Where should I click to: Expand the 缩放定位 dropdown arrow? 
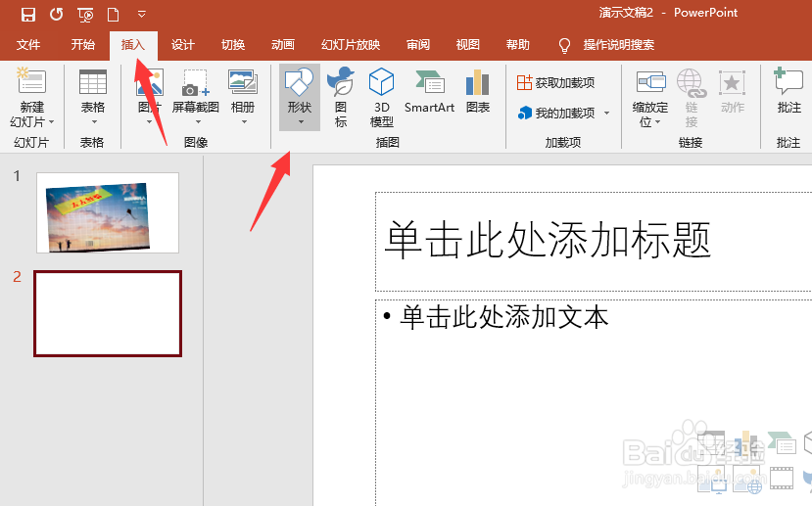pos(657,122)
